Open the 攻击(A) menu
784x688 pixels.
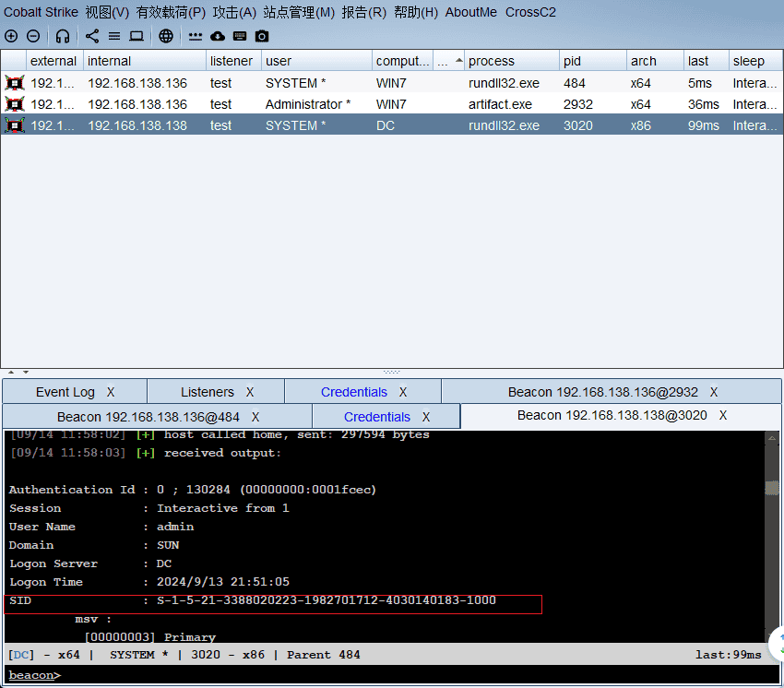pos(234,12)
